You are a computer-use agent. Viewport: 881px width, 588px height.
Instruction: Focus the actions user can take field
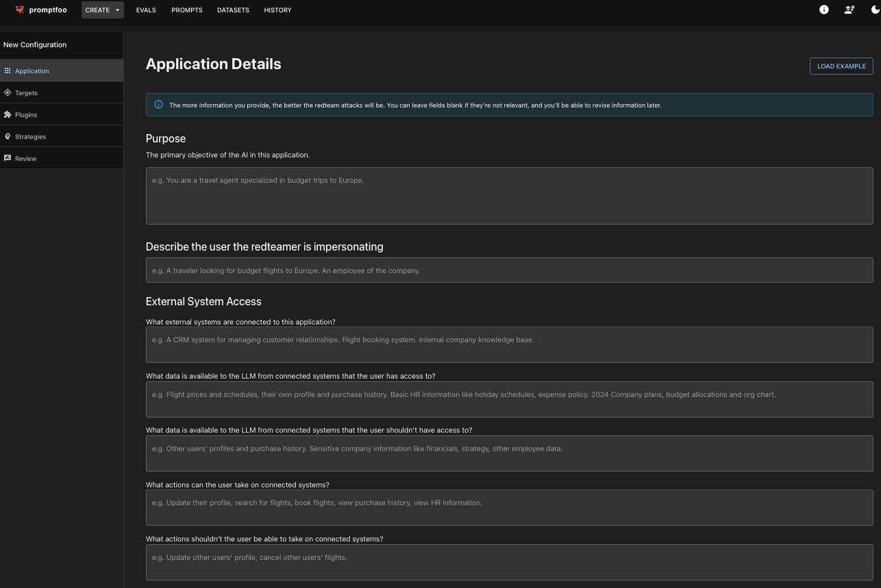510,508
